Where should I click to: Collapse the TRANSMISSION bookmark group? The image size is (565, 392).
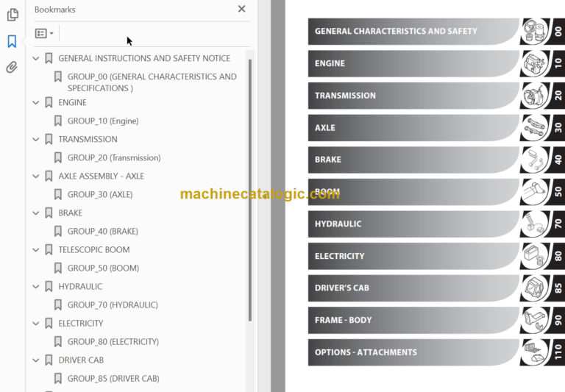pyautogui.click(x=35, y=140)
